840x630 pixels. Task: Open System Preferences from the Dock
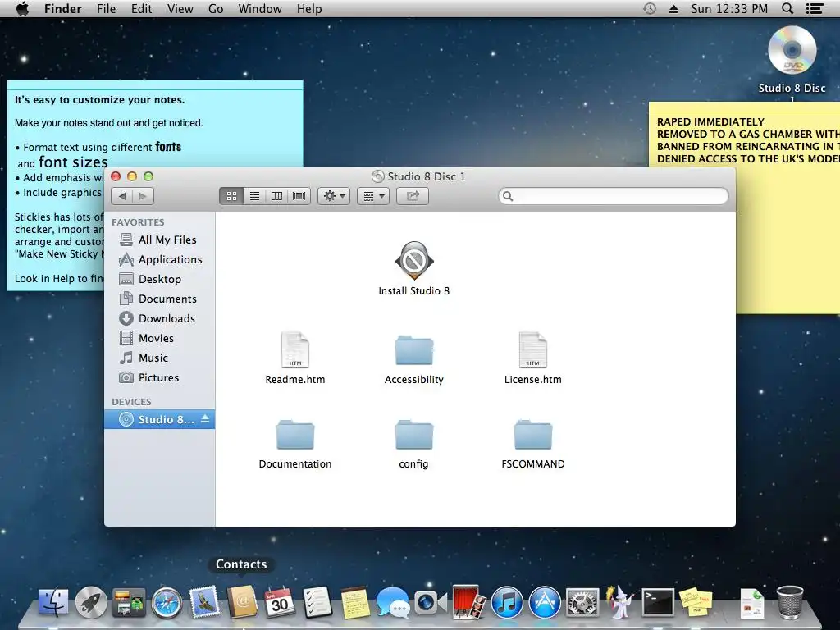tap(582, 602)
